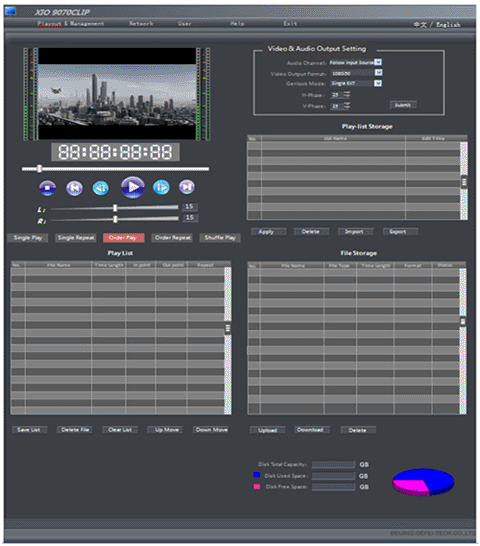Jump to the previous clip

[74, 188]
